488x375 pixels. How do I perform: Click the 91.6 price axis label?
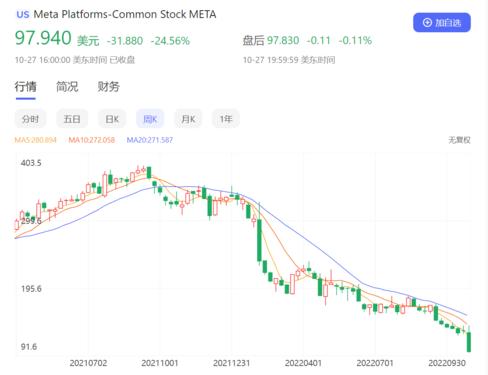click(29, 347)
